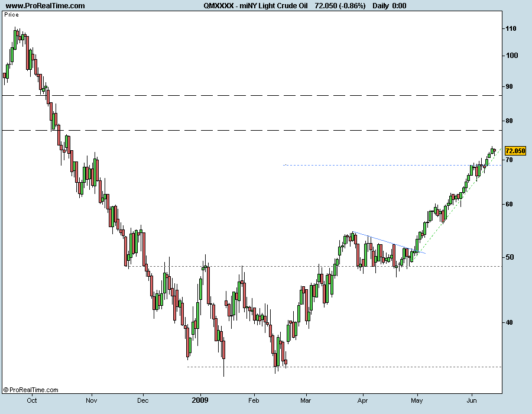The height and width of the screenshot is (414, 532).
Task: Click the 'Daily' timeframe label
Action: click(x=380, y=6)
